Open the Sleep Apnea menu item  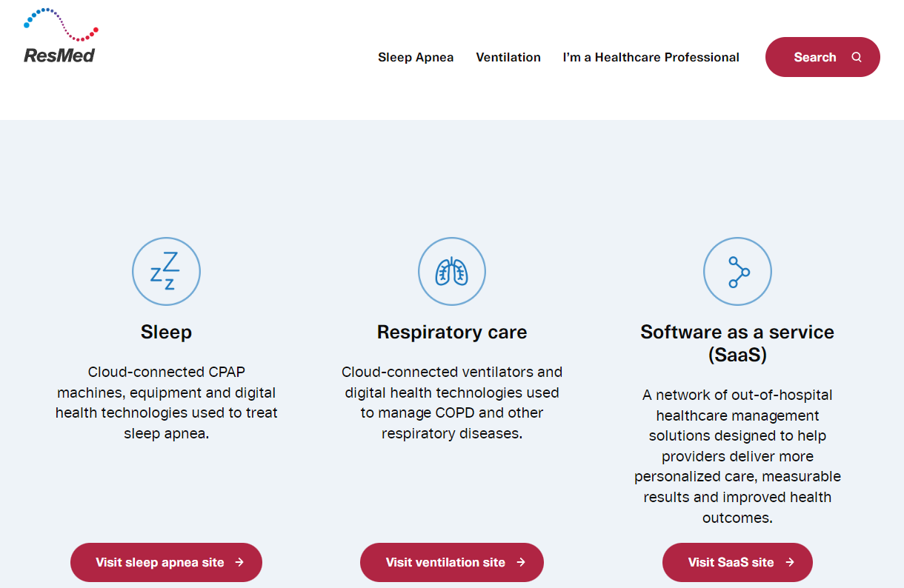(x=416, y=57)
